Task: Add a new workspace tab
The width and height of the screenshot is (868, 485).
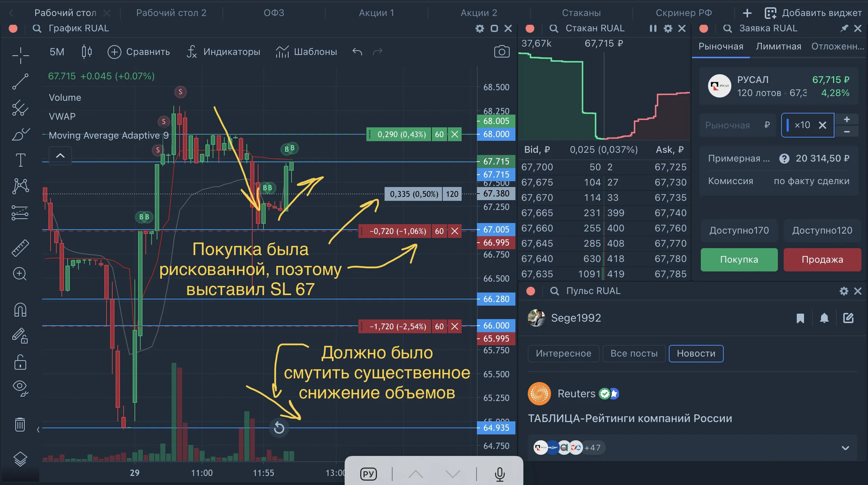Action: (747, 13)
